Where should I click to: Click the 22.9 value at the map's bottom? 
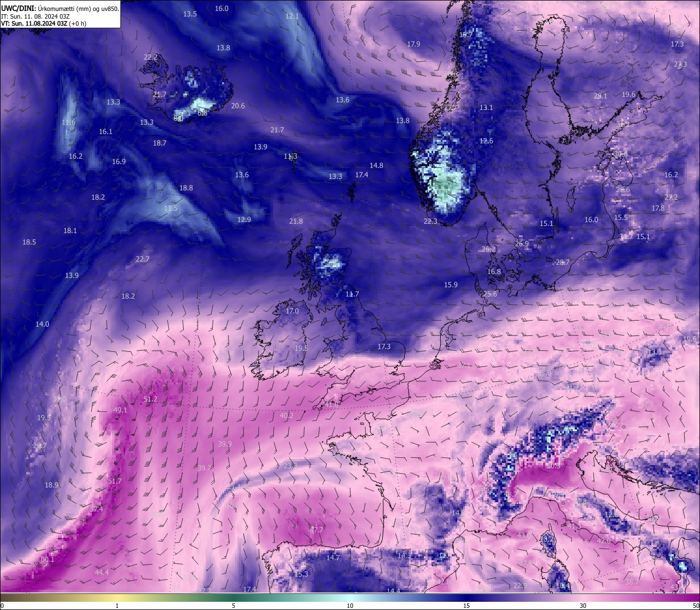[520, 586]
